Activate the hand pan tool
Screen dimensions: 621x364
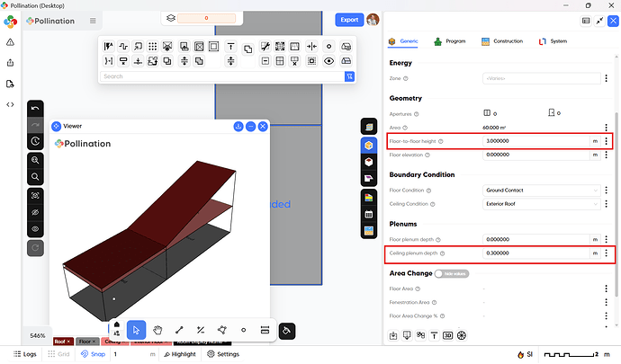point(157,330)
